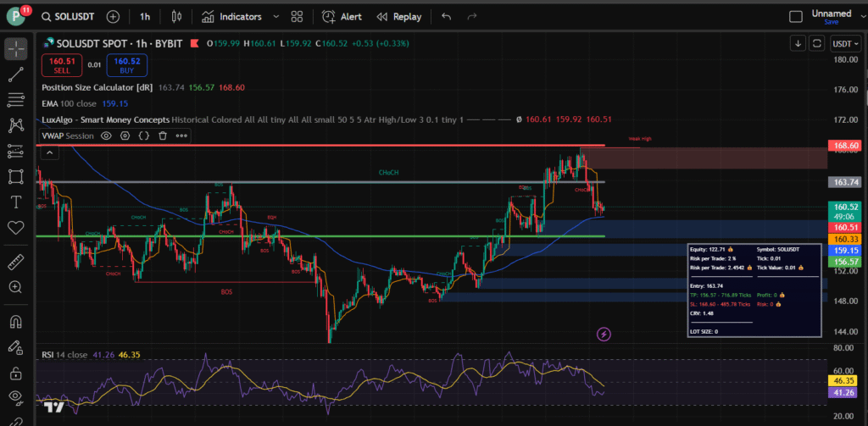Screen dimensions: 868x426
Task: Open SOLUSDT symbol search
Action: 69,17
